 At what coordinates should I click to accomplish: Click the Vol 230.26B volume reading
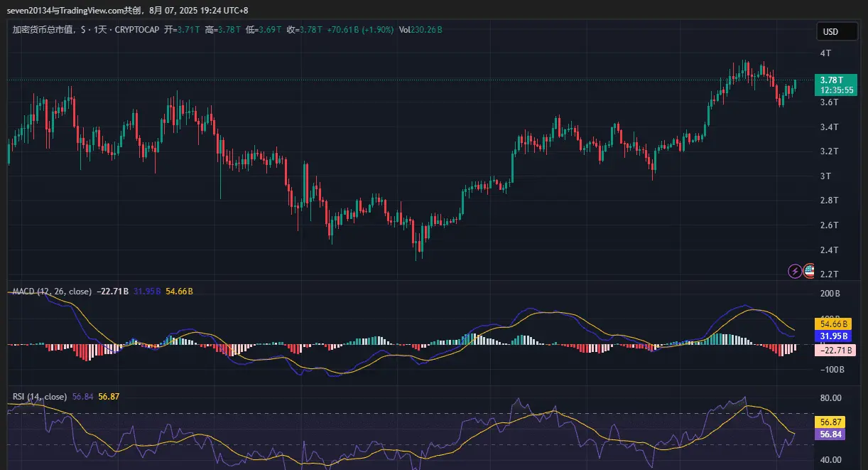(421, 30)
